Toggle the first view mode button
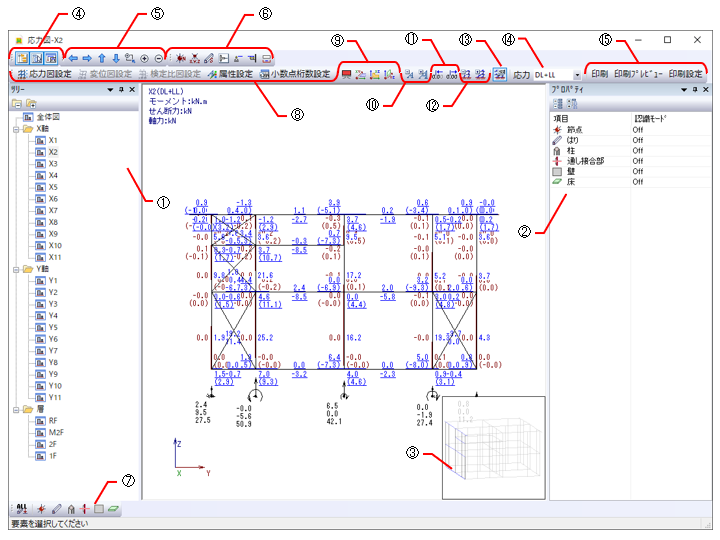 click(x=21, y=58)
